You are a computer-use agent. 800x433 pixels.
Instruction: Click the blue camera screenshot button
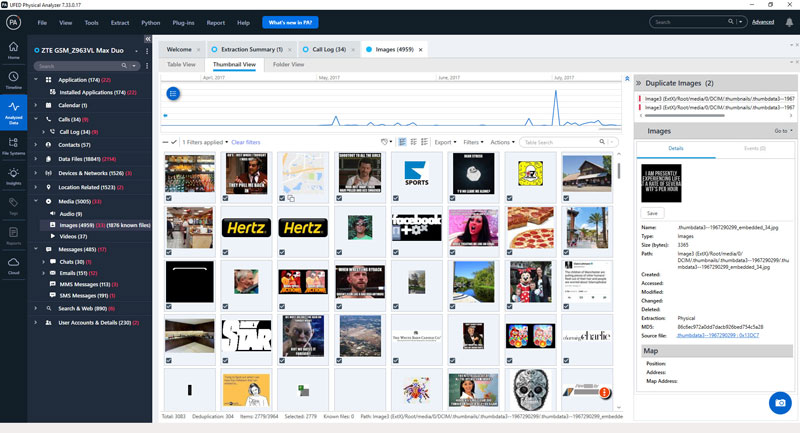point(780,403)
